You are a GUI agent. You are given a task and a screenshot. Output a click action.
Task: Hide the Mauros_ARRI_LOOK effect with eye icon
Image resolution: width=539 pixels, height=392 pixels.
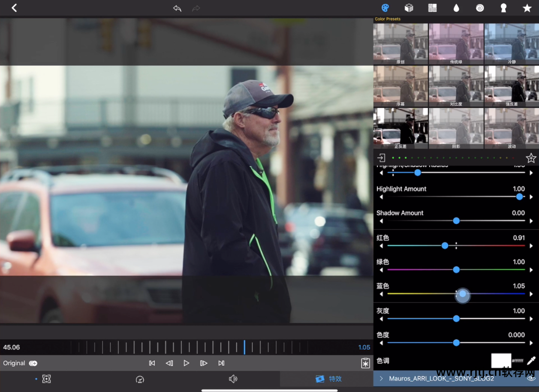click(x=531, y=378)
